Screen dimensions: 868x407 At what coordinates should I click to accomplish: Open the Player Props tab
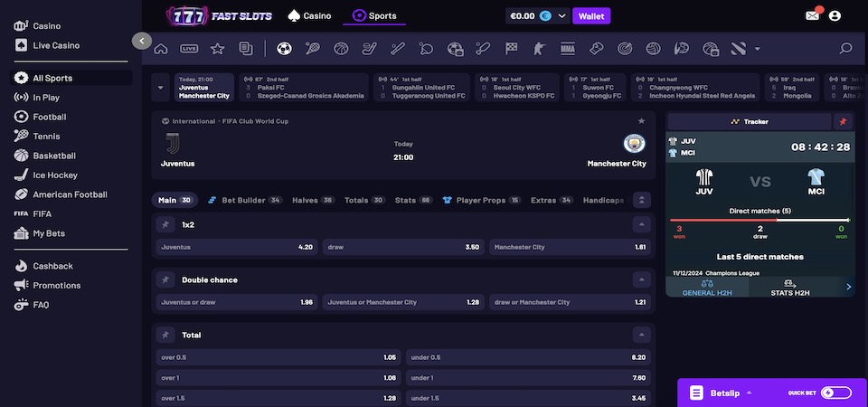pyautogui.click(x=482, y=201)
